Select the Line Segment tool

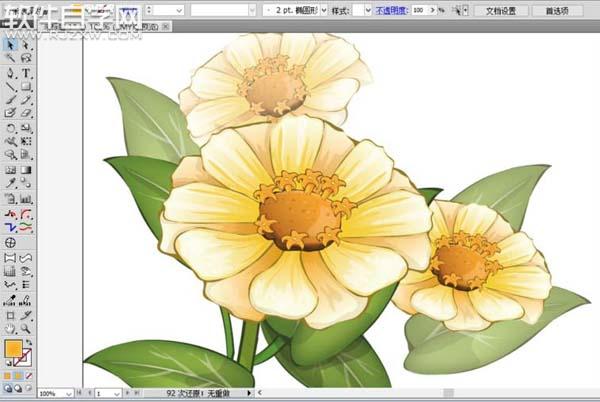(10, 87)
